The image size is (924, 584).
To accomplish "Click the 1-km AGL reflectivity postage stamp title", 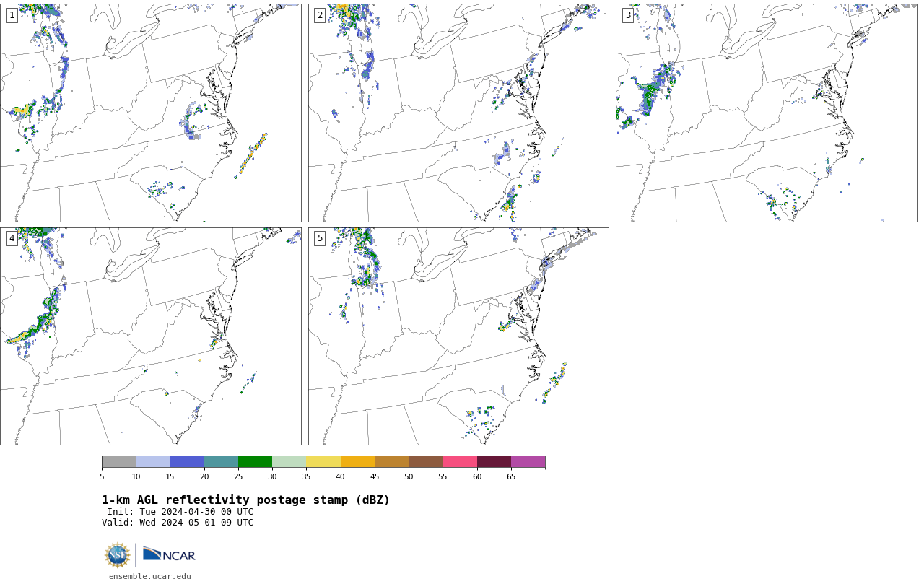I will [245, 500].
